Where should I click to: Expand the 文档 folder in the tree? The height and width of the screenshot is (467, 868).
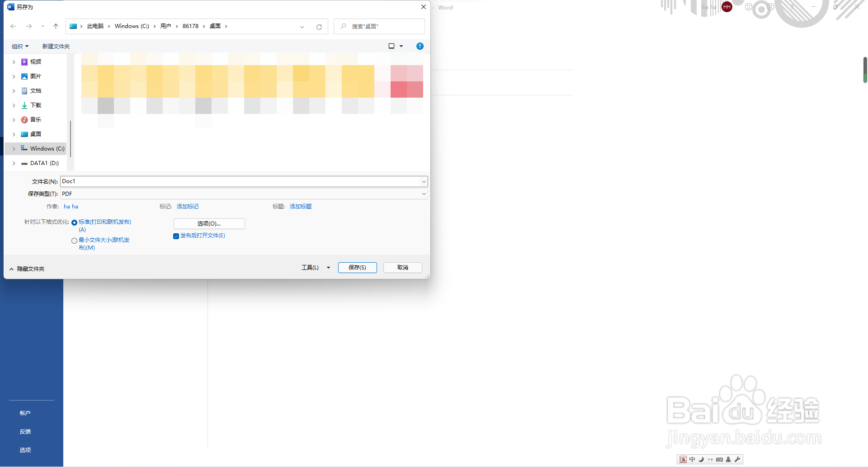click(14, 91)
